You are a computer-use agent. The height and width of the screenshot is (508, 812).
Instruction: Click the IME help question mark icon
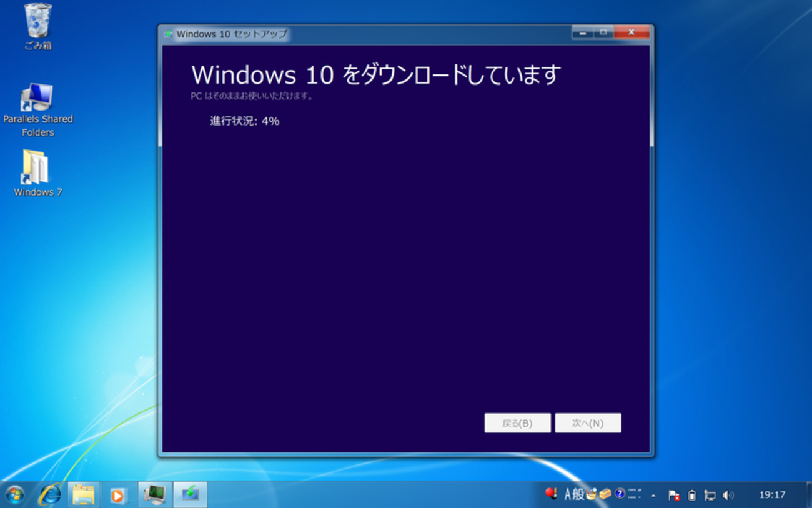[618, 494]
